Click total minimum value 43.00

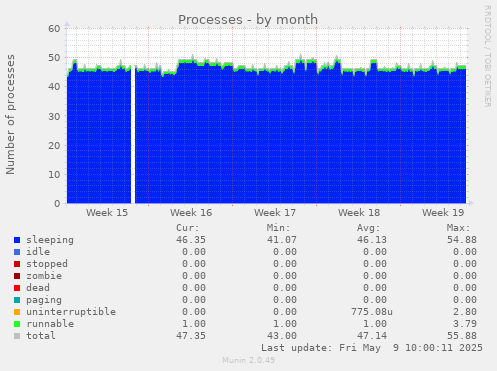click(281, 336)
